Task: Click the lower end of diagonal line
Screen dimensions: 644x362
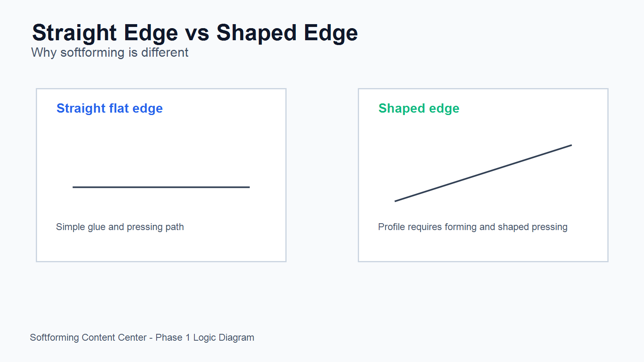Action: pos(395,201)
